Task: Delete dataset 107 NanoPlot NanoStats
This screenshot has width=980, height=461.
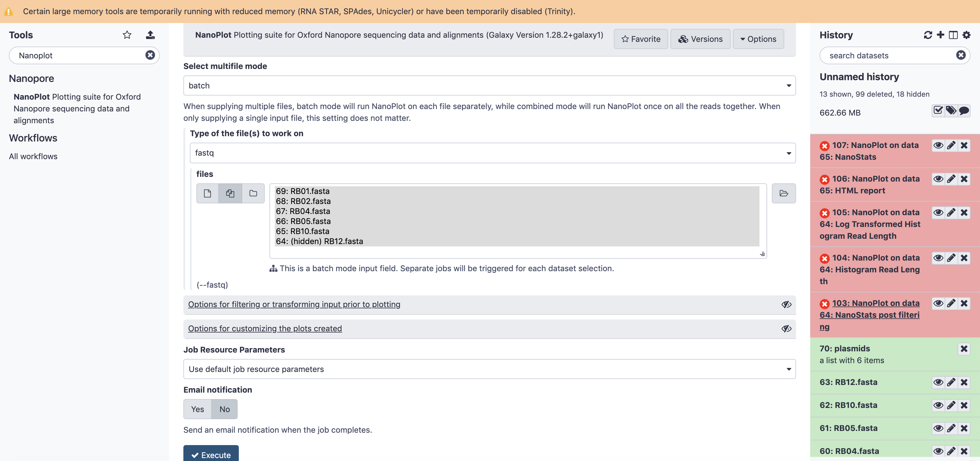Action: (964, 145)
